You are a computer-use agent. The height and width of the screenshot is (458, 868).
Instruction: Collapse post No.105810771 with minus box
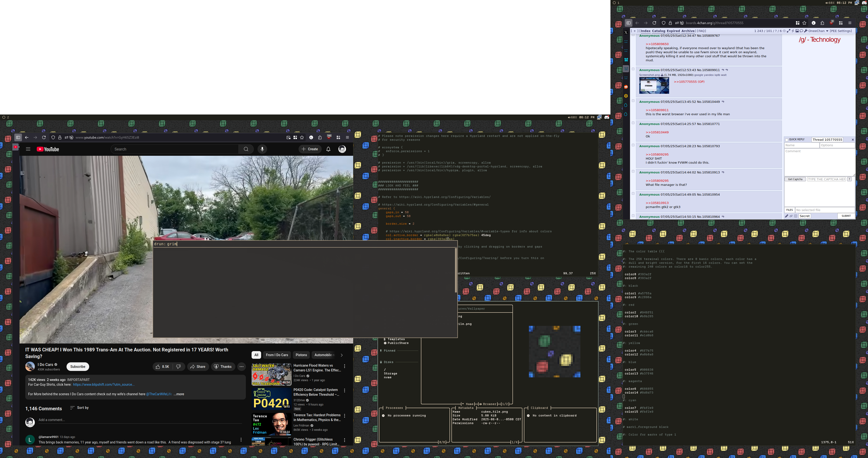tap(633, 123)
